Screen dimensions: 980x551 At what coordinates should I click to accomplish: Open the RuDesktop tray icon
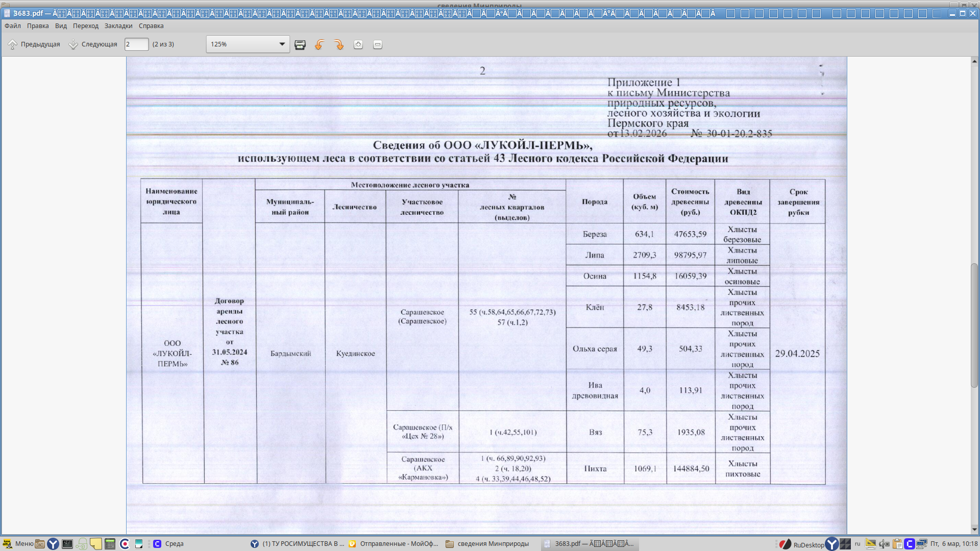pyautogui.click(x=802, y=544)
